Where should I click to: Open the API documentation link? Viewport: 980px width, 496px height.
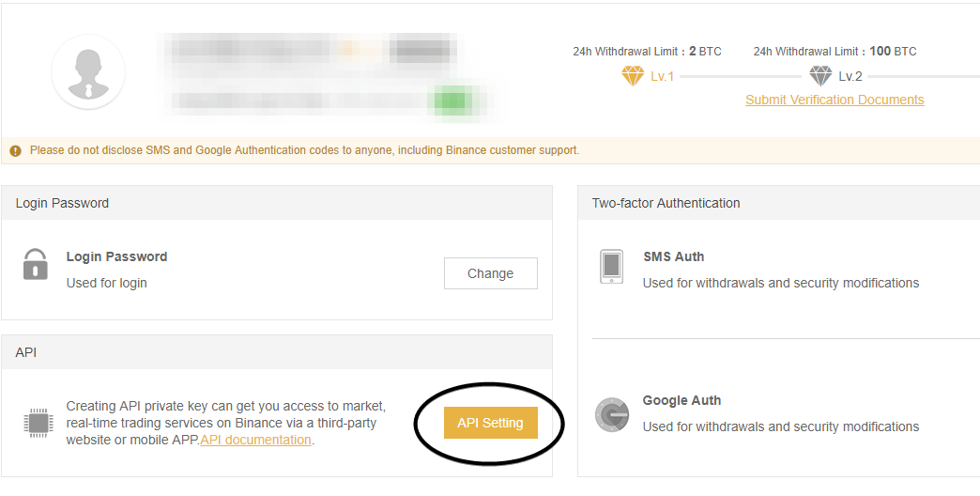255,440
